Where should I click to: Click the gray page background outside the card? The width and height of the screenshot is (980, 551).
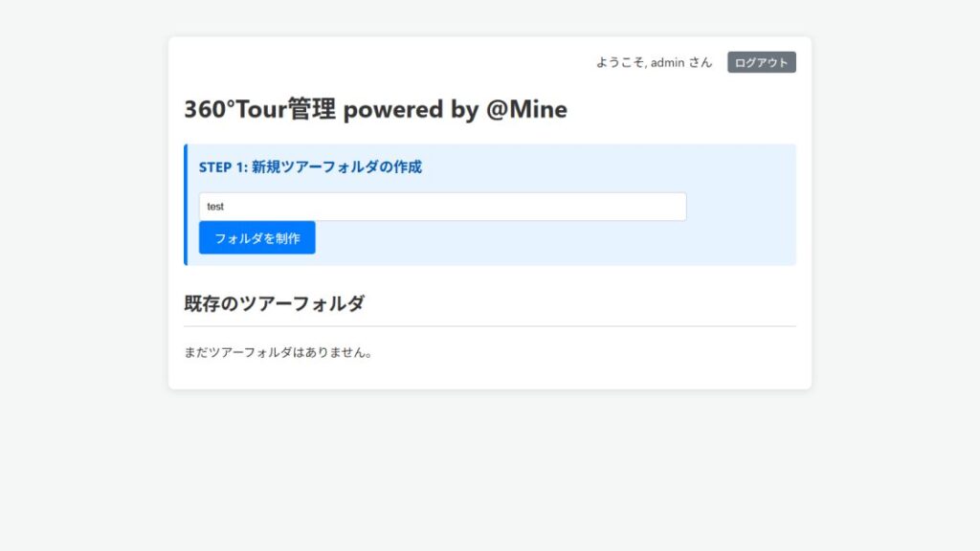[x=86, y=287]
